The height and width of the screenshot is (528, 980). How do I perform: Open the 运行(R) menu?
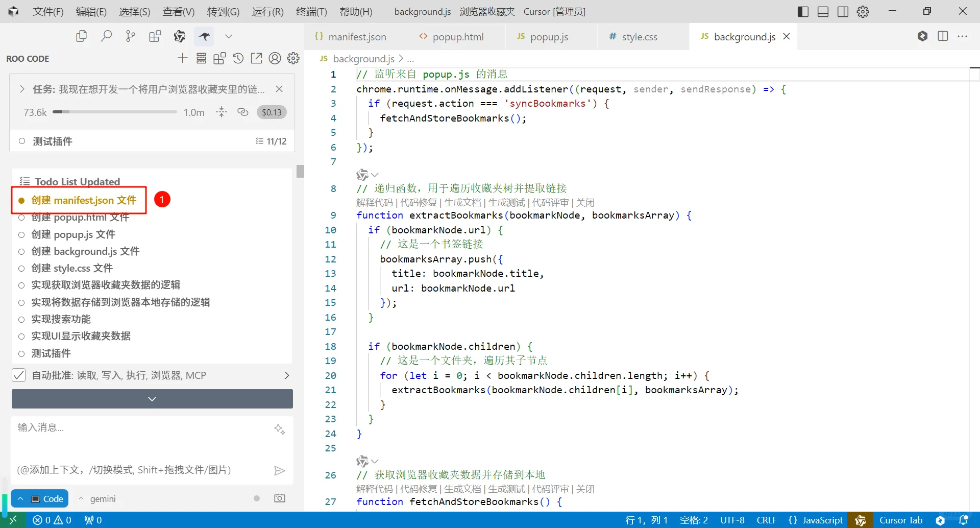[x=267, y=11]
